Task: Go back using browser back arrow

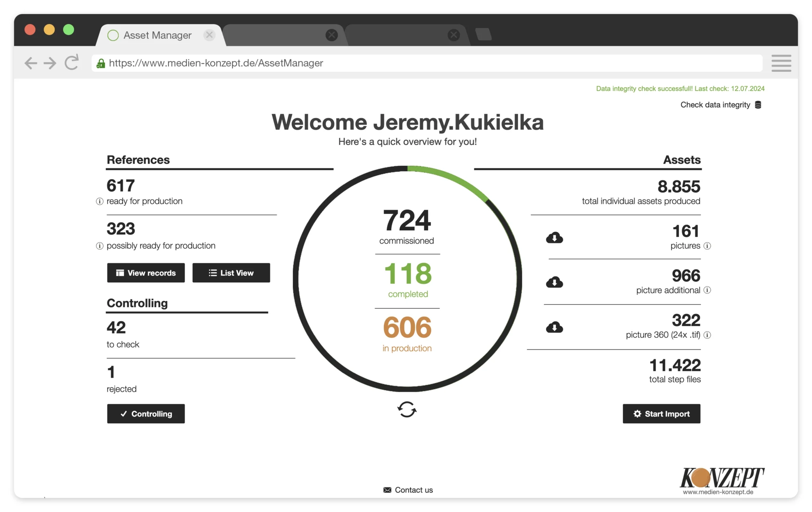Action: tap(31, 63)
